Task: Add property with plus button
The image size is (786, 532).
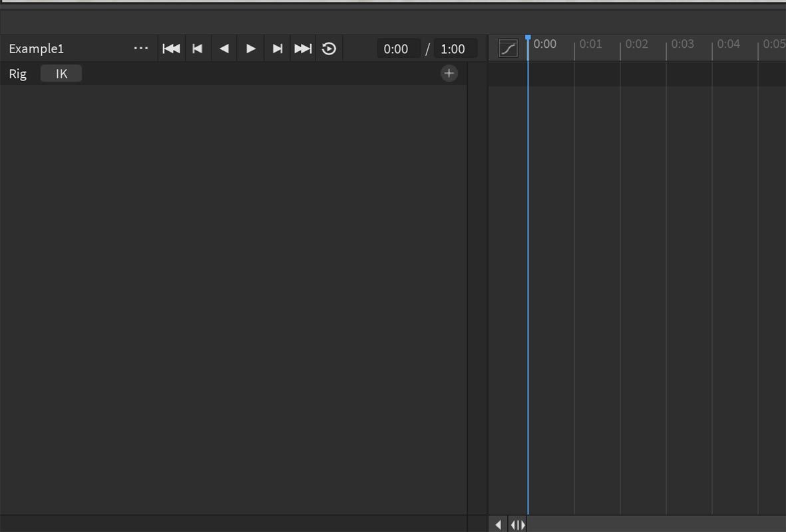Action: pos(449,73)
